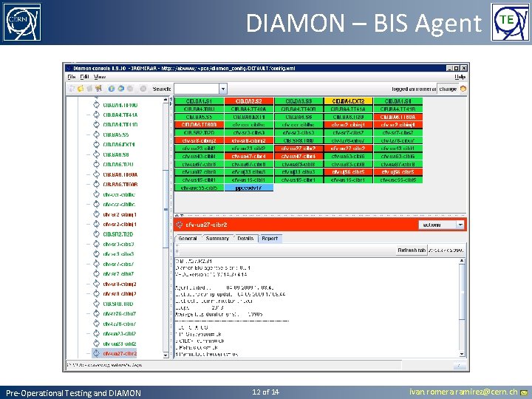Click the ivan.romera.ramirez@cern.ch email link
Image resolution: width=532 pixels, height=399 pixels.
(463, 392)
